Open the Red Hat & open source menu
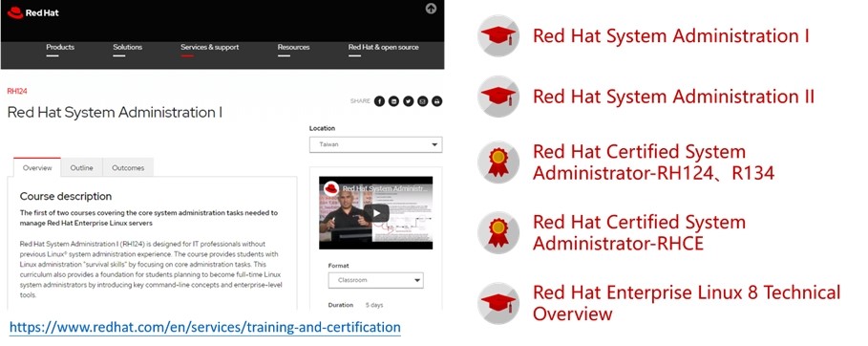The width and height of the screenshot is (868, 346). point(384,47)
